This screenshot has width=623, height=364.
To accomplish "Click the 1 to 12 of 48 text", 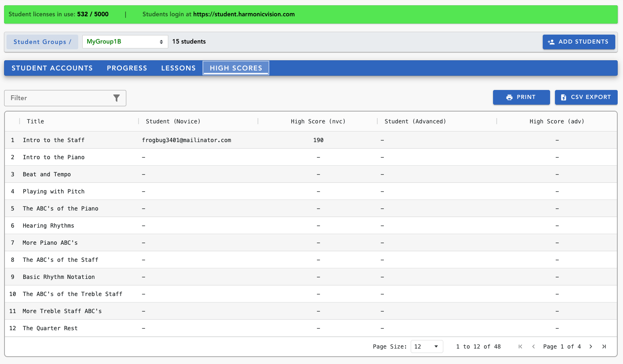I will coord(478,346).
